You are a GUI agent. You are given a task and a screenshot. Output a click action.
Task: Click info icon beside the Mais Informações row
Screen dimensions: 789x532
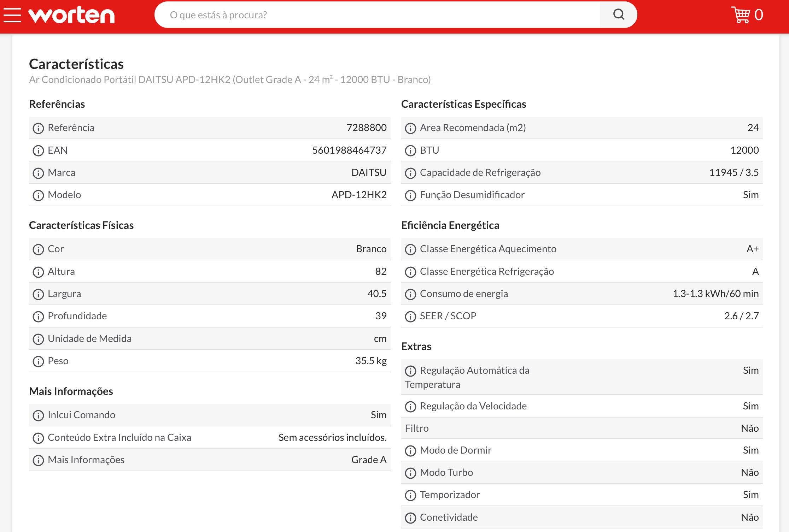coord(38,460)
